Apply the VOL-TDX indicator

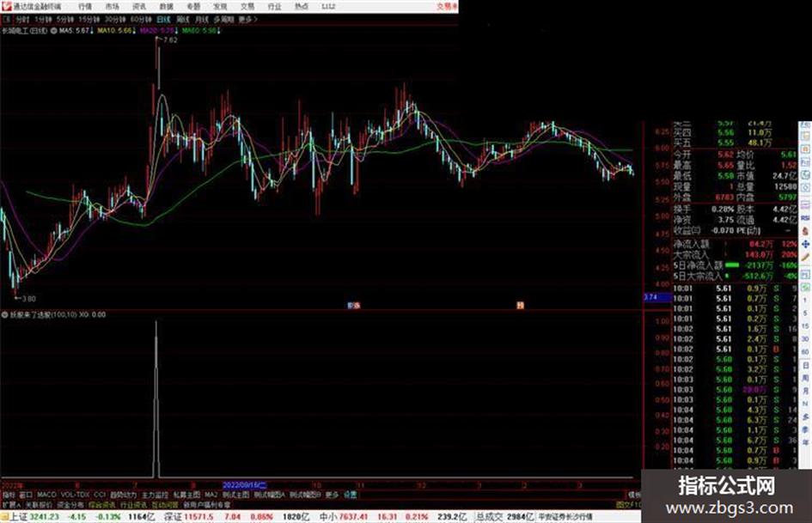click(75, 495)
